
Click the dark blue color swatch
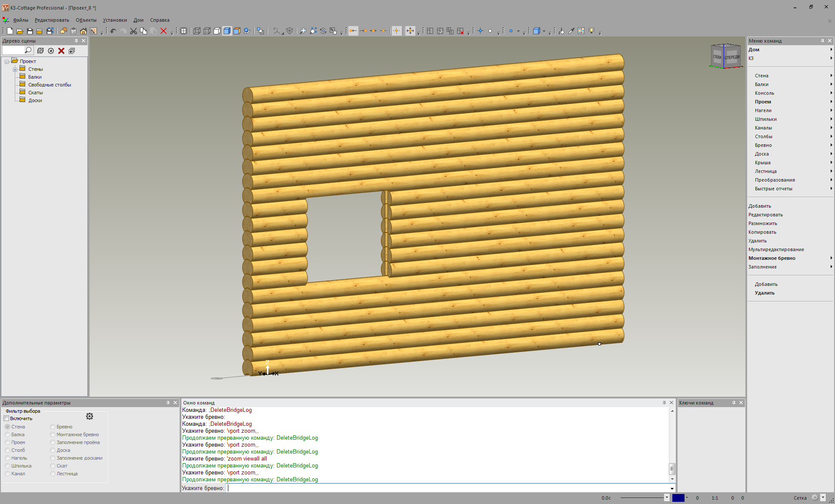pyautogui.click(x=678, y=498)
